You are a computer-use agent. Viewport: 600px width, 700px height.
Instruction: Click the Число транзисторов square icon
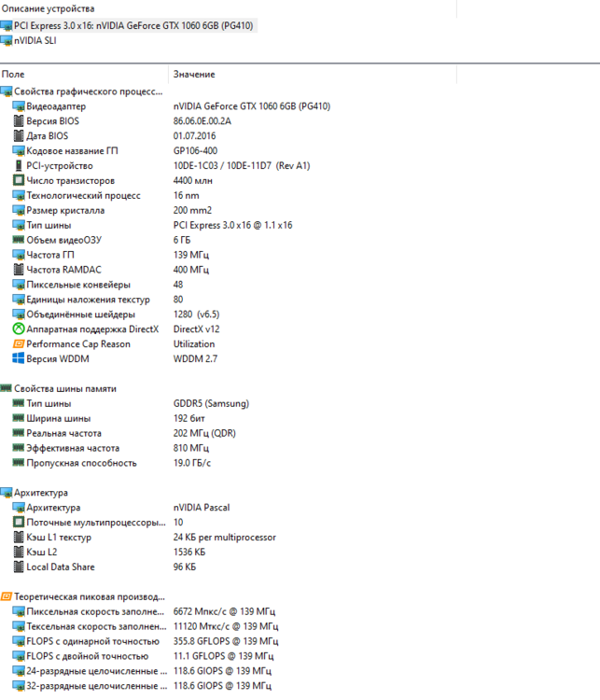[19, 180]
